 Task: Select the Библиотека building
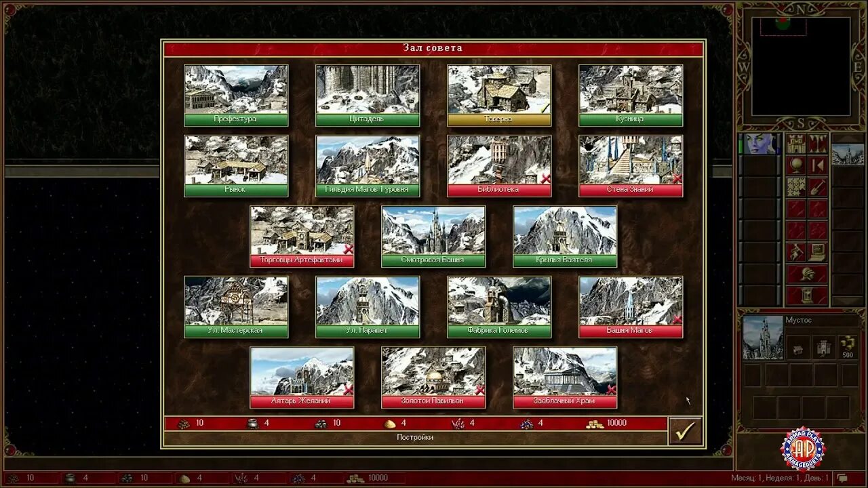pyautogui.click(x=499, y=166)
